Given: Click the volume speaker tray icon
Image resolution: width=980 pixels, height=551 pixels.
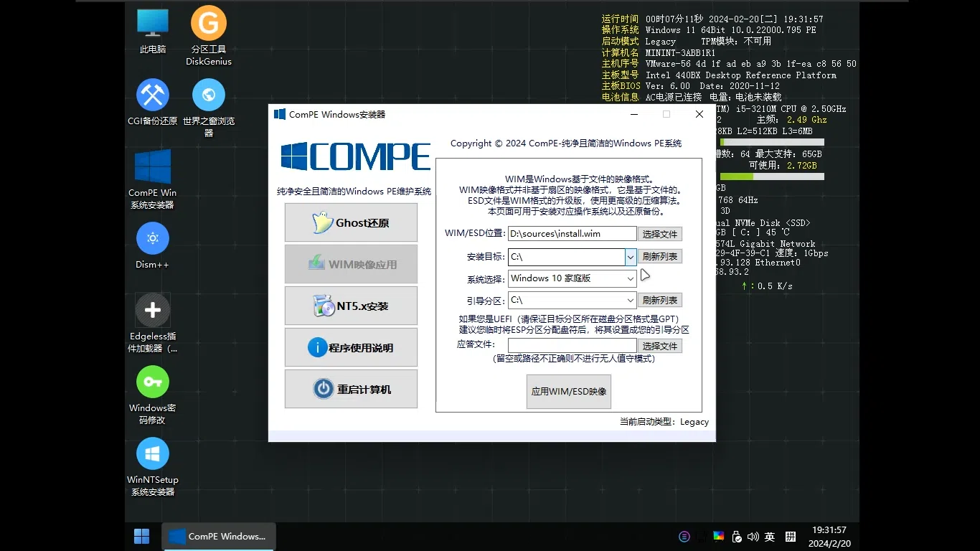Looking at the screenshot, I should (x=753, y=536).
